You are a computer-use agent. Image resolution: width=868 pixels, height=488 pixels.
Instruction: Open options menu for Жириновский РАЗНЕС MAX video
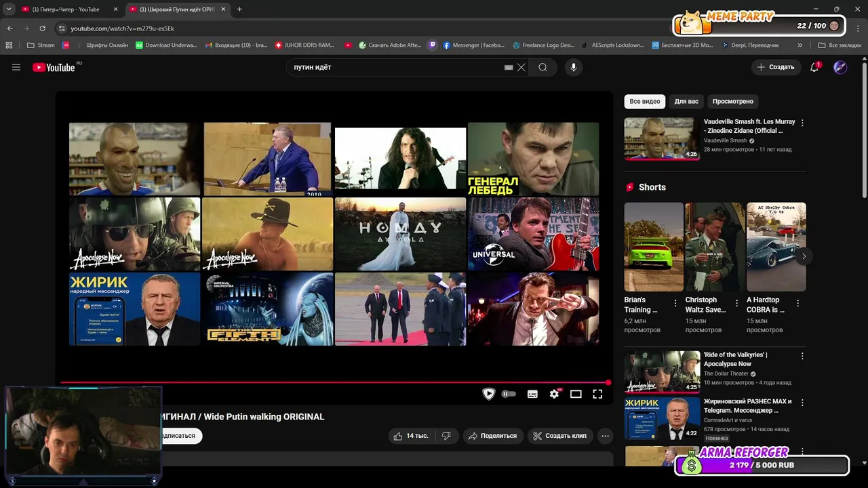pyautogui.click(x=802, y=403)
